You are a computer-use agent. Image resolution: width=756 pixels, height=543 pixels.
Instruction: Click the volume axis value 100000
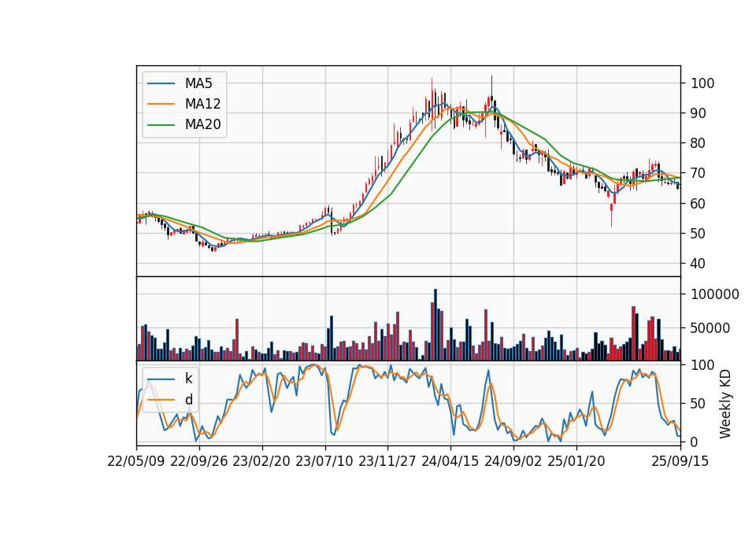[x=715, y=294]
